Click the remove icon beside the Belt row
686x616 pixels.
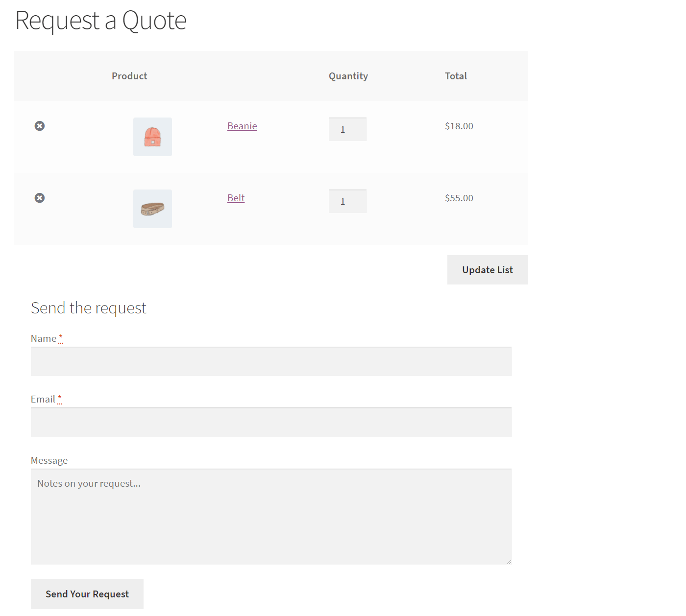[39, 198]
